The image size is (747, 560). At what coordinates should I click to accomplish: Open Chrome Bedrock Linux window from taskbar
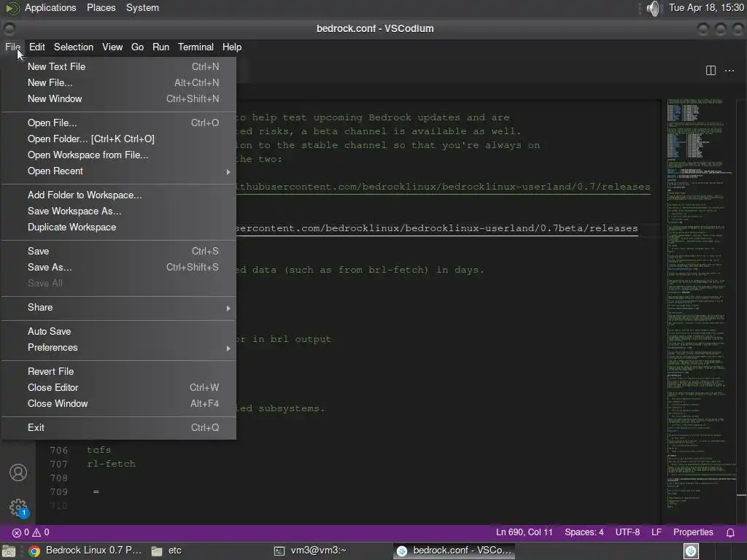coord(86,551)
